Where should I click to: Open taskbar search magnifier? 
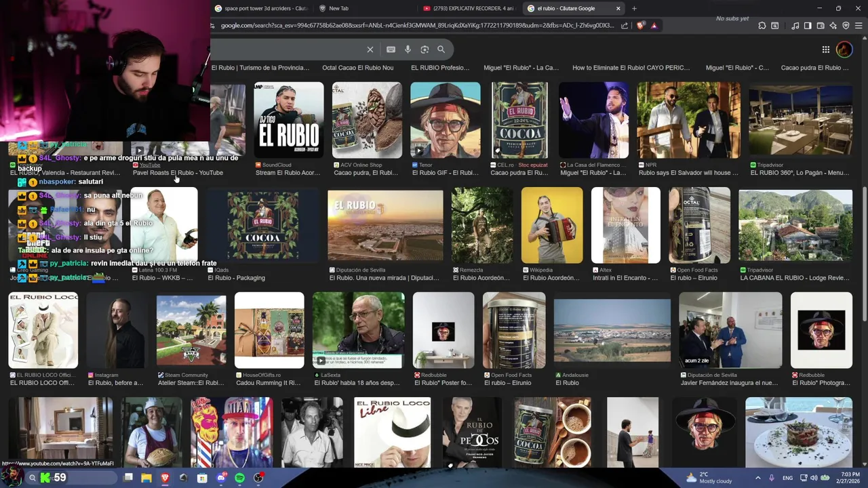pos(32,478)
